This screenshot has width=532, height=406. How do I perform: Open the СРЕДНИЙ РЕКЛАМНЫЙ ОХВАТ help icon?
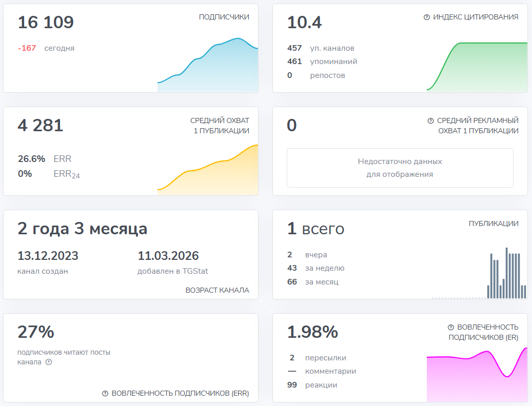[431, 120]
